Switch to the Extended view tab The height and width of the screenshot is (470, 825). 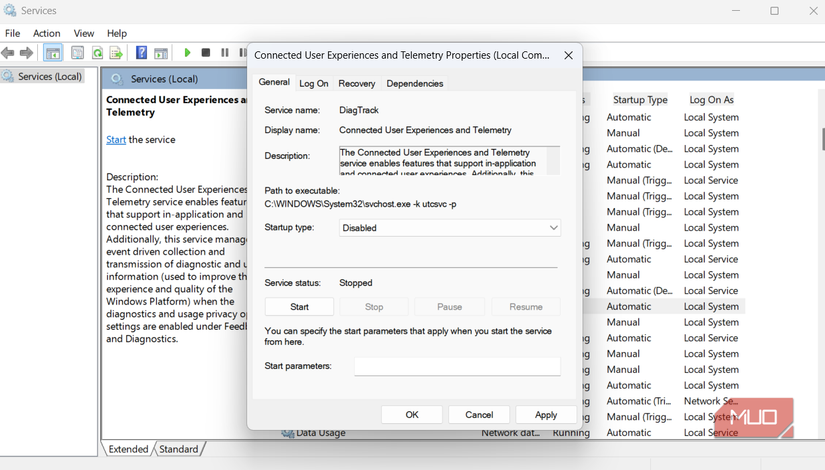tap(128, 449)
